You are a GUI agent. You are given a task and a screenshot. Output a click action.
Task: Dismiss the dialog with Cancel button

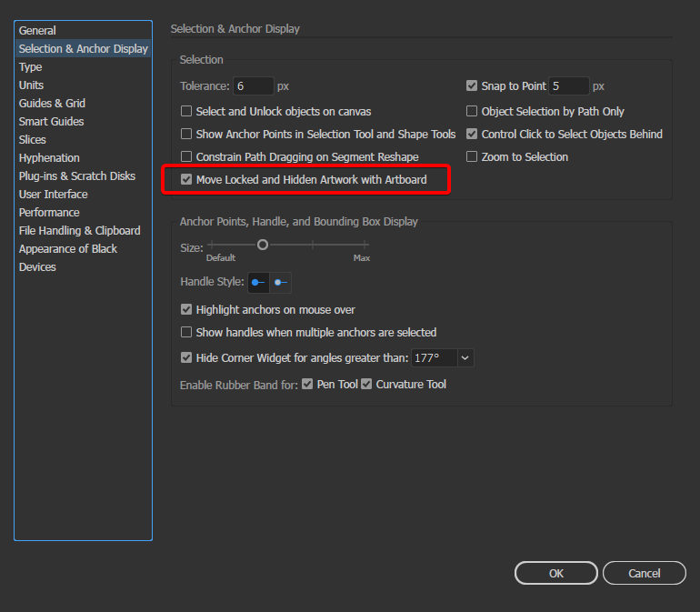pyautogui.click(x=645, y=573)
